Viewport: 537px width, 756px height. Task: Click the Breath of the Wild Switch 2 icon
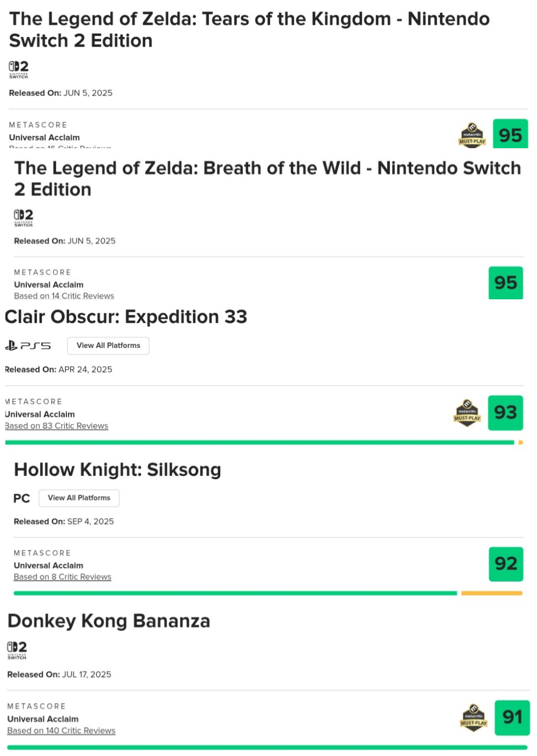click(x=23, y=217)
